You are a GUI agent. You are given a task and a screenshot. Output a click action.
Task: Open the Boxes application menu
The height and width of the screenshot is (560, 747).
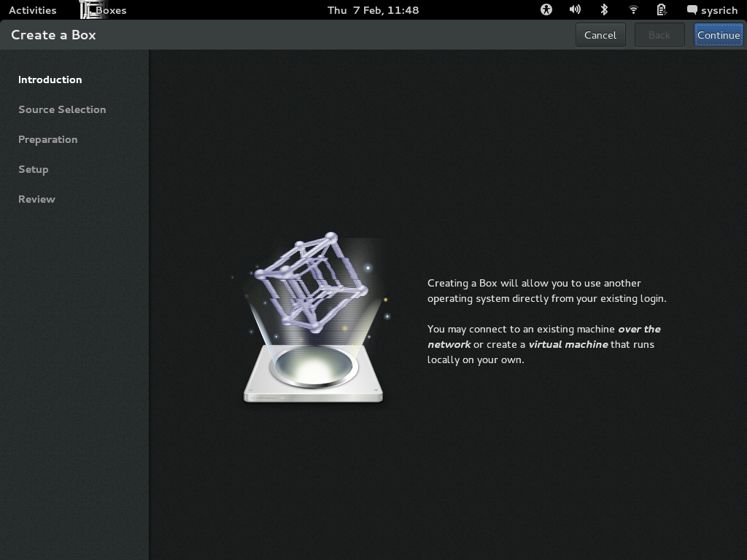point(103,10)
